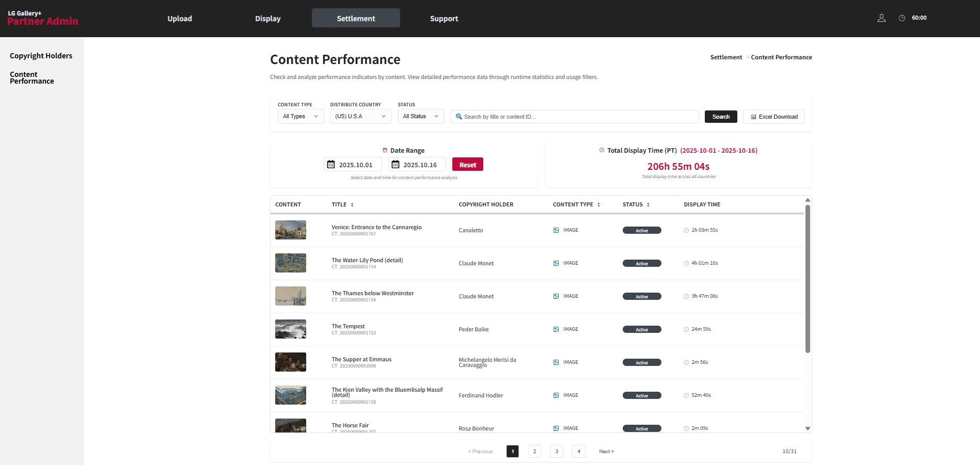Open The Tempest artwork thumbnail
This screenshot has width=980, height=465.
(x=291, y=329)
